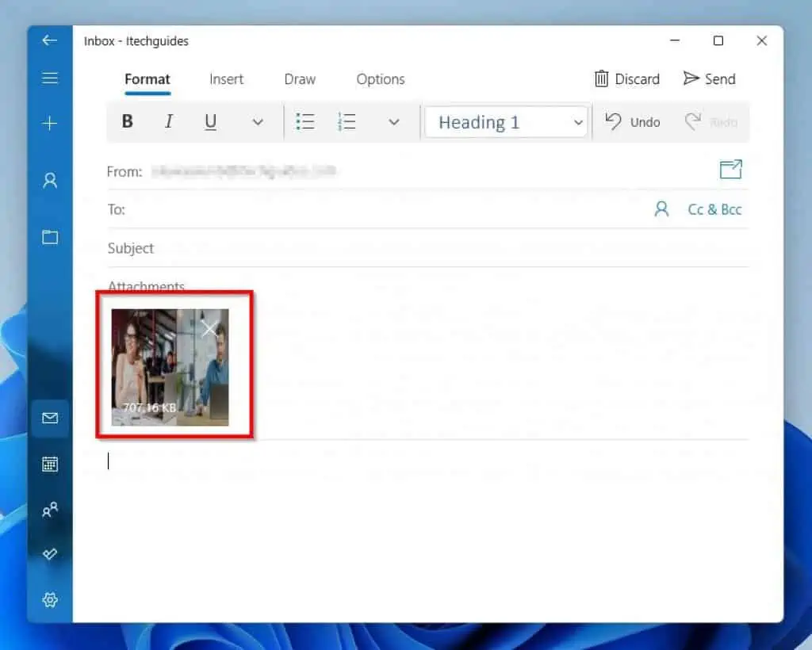Expand more font formatting options chevron

point(257,122)
